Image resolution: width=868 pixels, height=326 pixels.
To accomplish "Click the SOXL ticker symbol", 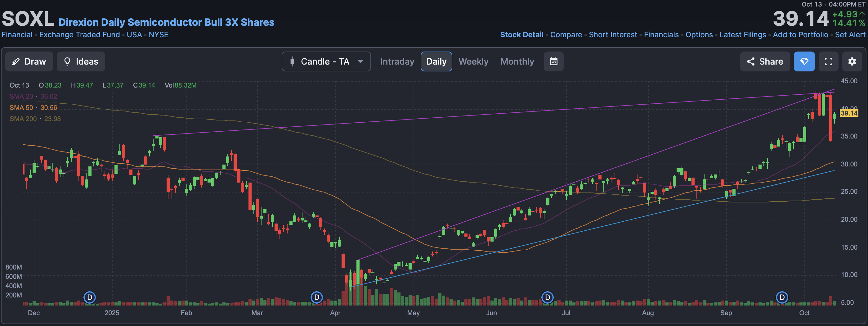I will (x=28, y=19).
